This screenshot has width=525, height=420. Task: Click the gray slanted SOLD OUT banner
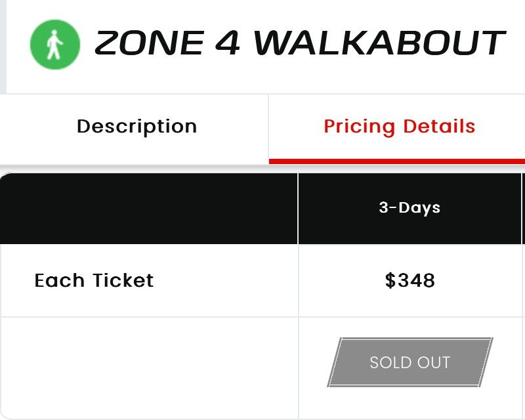[x=409, y=362]
